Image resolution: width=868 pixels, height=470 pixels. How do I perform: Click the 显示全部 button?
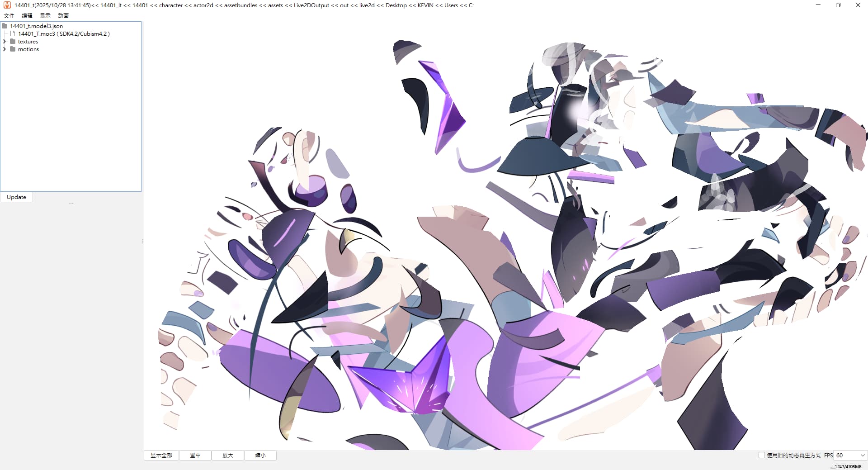[x=161, y=456]
